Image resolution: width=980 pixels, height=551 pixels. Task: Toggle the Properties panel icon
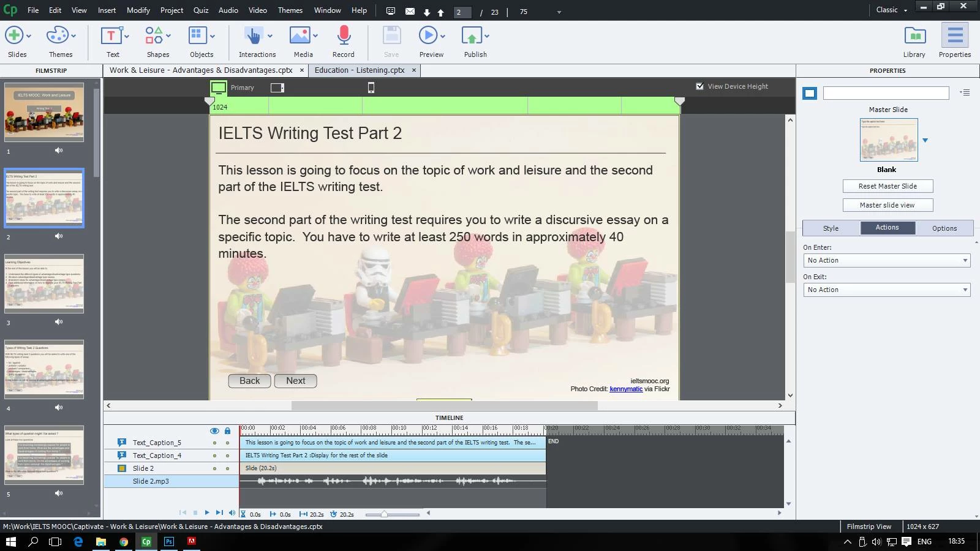pos(955,36)
